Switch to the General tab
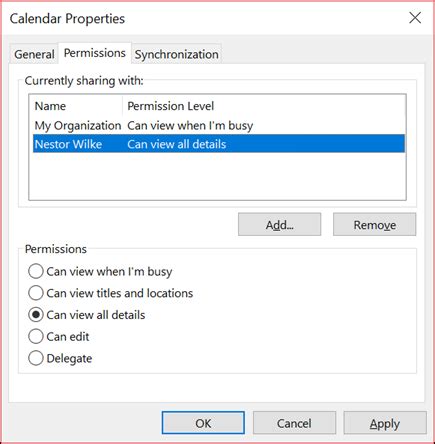Screen dimensions: 435x444 pyautogui.click(x=34, y=54)
